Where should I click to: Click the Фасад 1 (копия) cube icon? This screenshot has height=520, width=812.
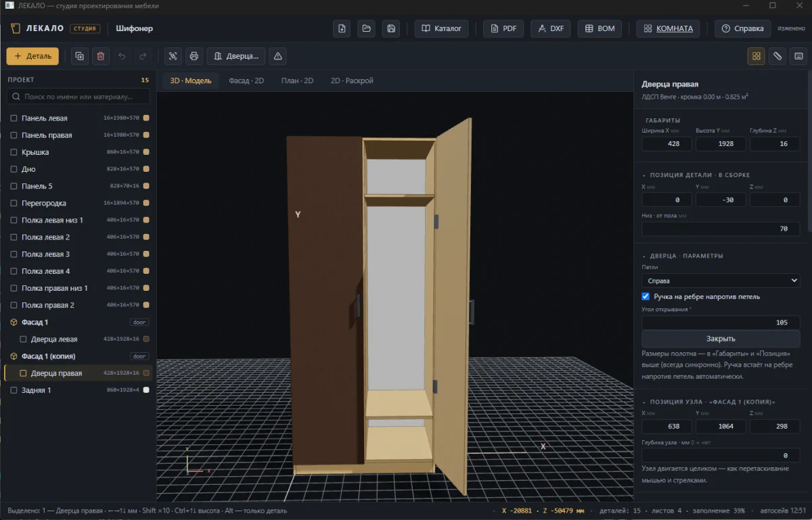pos(14,356)
